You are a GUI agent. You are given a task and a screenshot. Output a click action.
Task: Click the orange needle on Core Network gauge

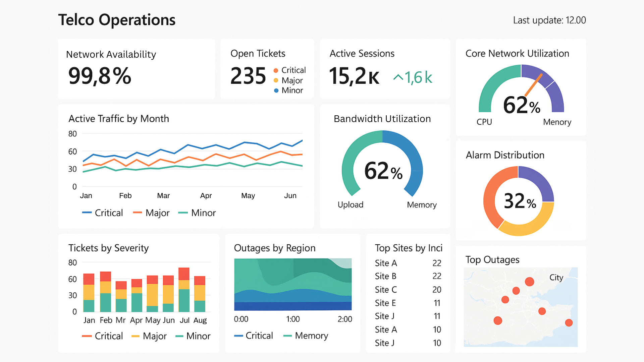(534, 85)
